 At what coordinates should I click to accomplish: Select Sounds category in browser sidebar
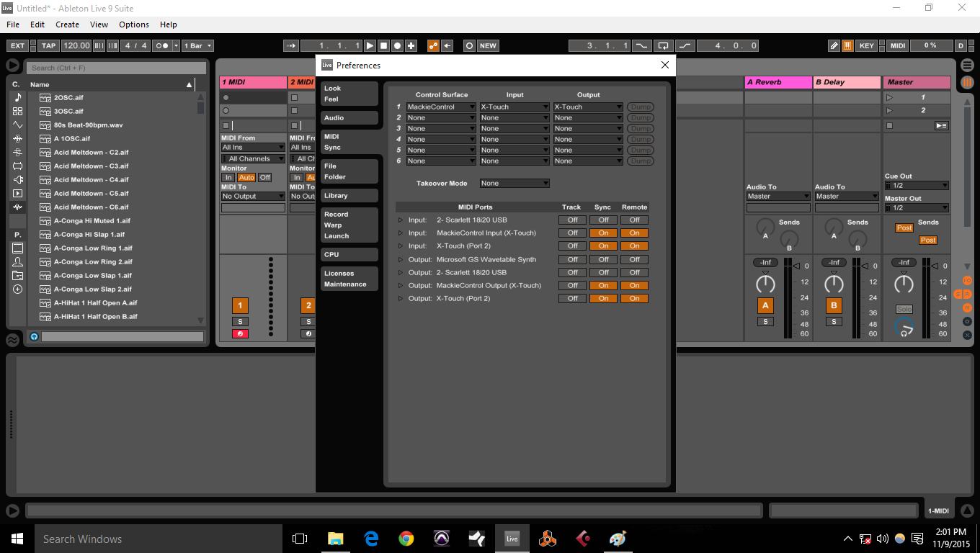pyautogui.click(x=18, y=97)
